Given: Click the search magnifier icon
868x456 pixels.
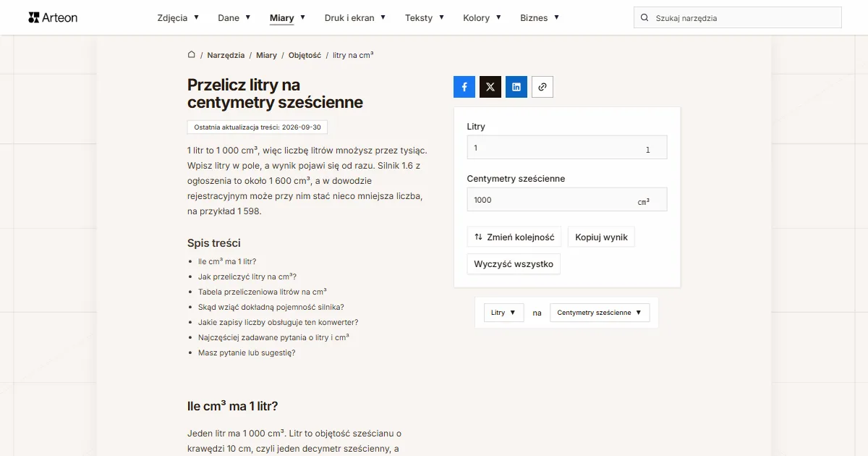Looking at the screenshot, I should 644,18.
